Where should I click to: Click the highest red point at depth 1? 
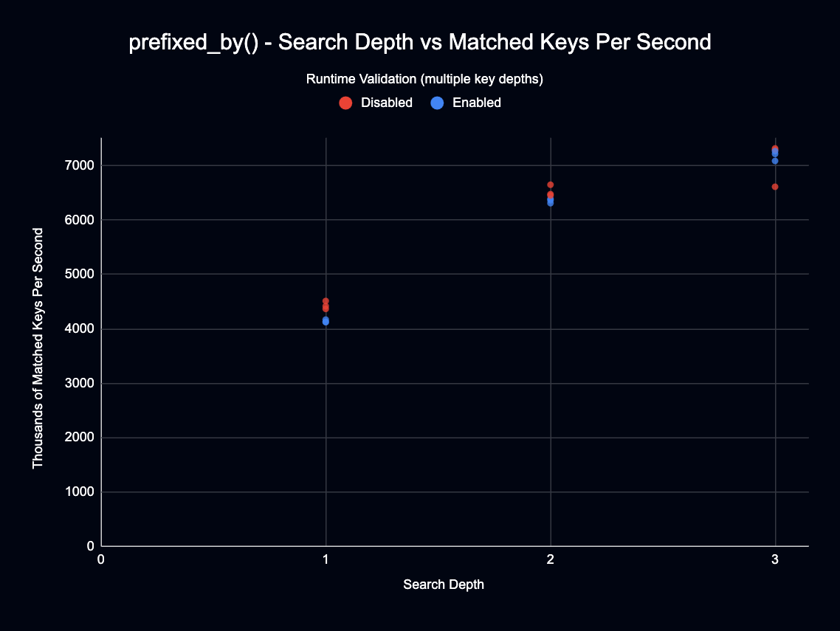click(326, 301)
